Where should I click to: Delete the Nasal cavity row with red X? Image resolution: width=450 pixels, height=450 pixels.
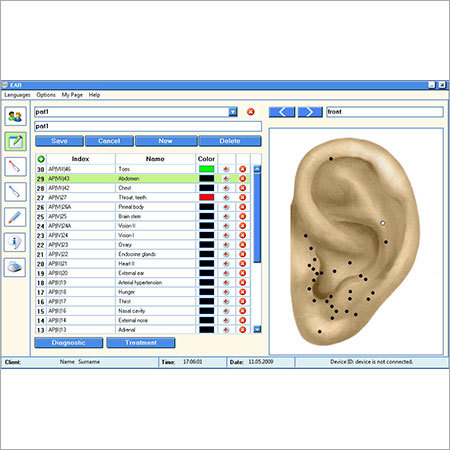tap(243, 311)
